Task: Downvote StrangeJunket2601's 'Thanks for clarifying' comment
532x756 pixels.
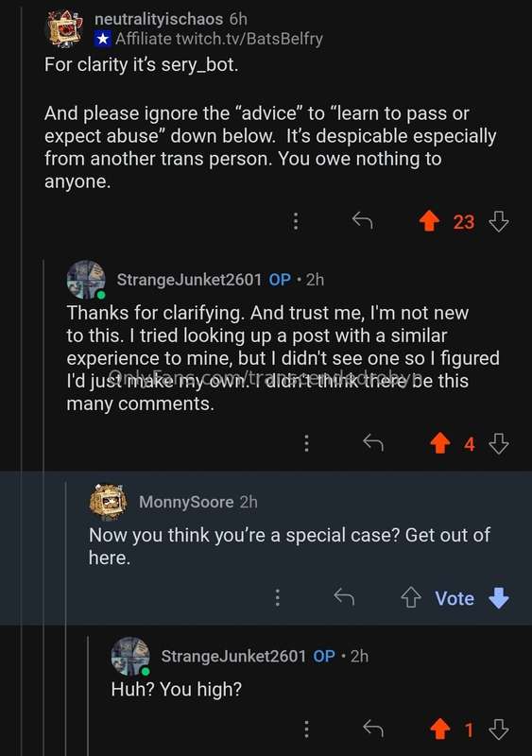Action: point(499,443)
